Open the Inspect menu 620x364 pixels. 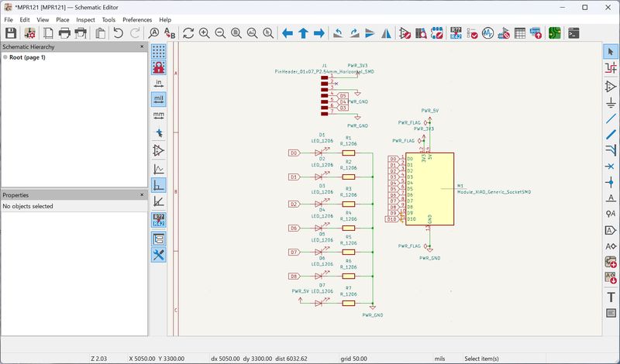[85, 20]
